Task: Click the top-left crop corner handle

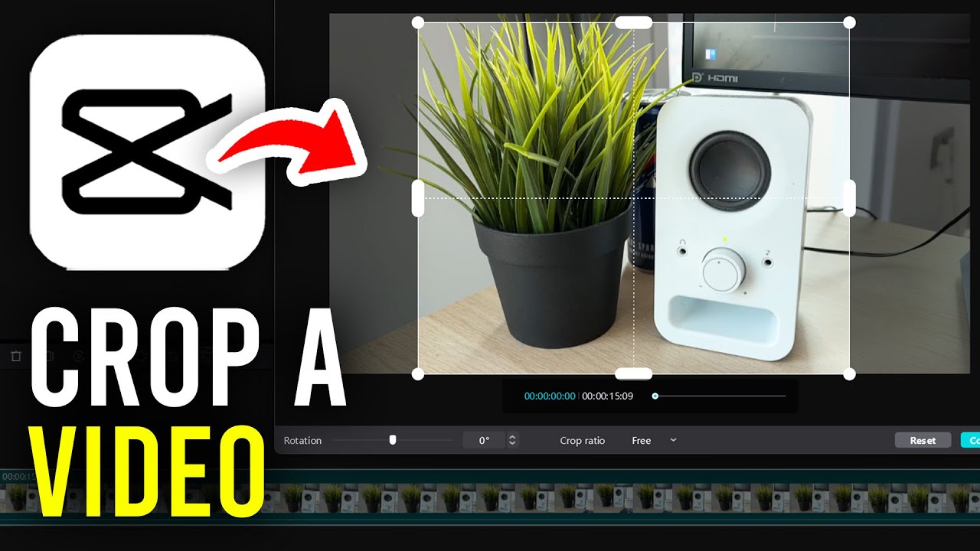Action: point(418,22)
